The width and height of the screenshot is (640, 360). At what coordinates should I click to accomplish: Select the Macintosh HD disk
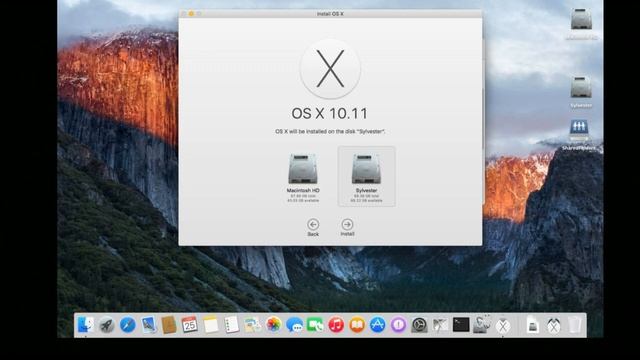coord(303,177)
